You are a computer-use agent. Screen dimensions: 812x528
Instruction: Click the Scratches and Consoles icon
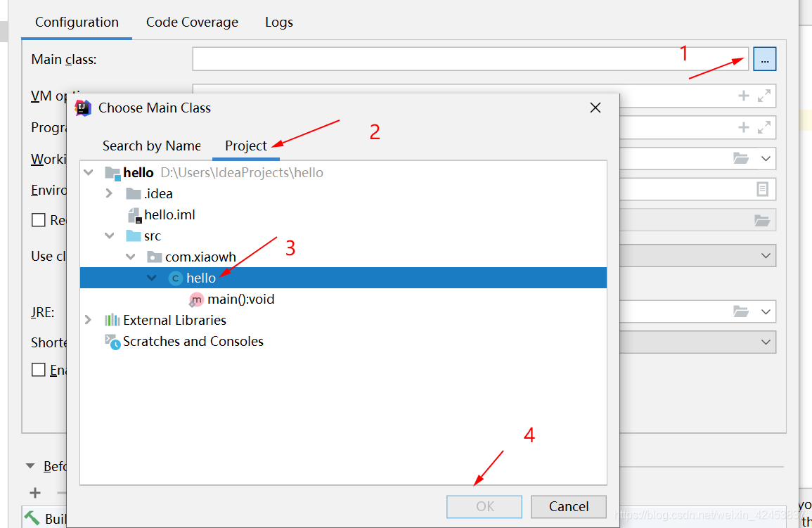(x=112, y=342)
